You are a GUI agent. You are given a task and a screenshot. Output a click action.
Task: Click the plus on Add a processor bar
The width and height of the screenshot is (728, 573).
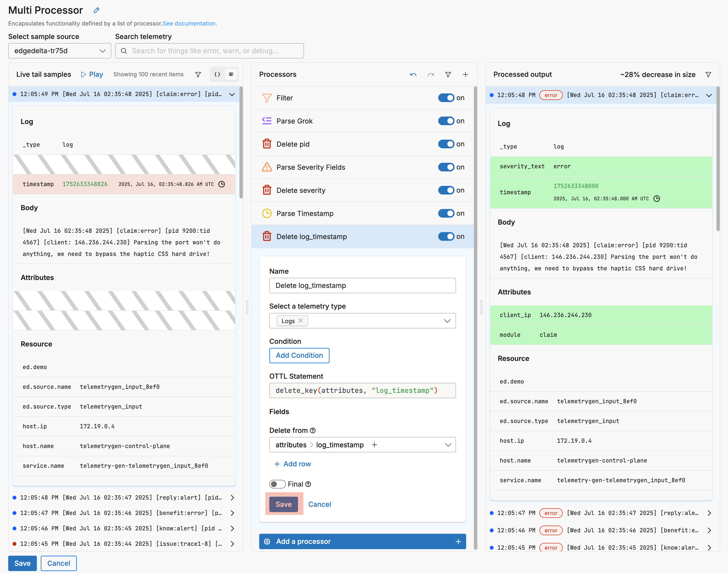click(458, 541)
